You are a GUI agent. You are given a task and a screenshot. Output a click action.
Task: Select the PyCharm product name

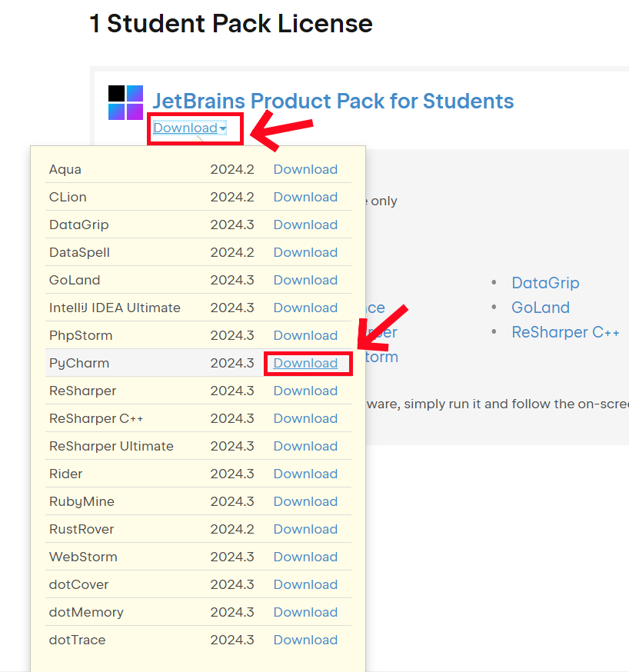pyautogui.click(x=79, y=363)
